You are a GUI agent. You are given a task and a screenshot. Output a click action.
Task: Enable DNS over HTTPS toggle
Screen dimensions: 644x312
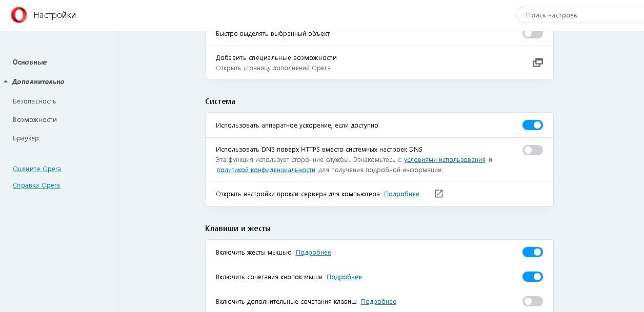click(532, 150)
